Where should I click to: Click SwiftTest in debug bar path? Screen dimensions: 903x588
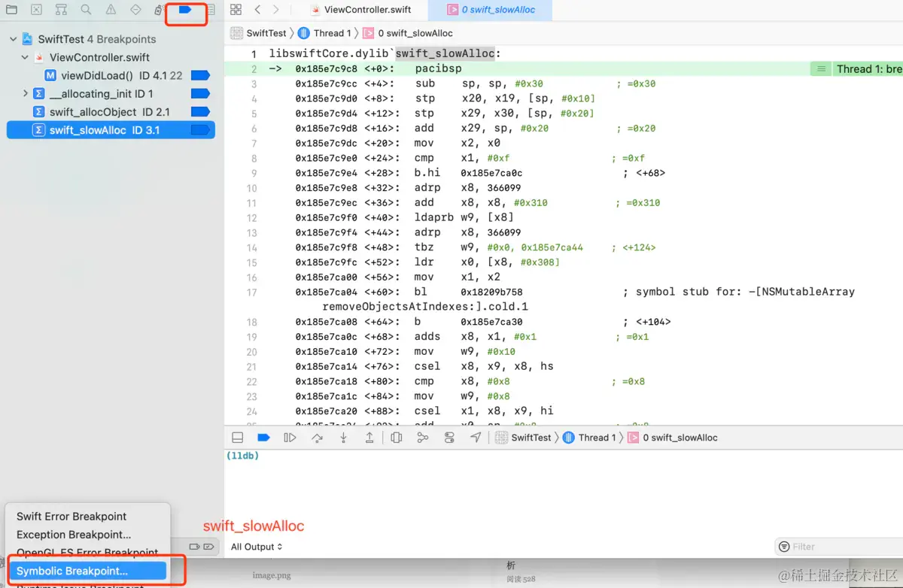pyautogui.click(x=524, y=438)
